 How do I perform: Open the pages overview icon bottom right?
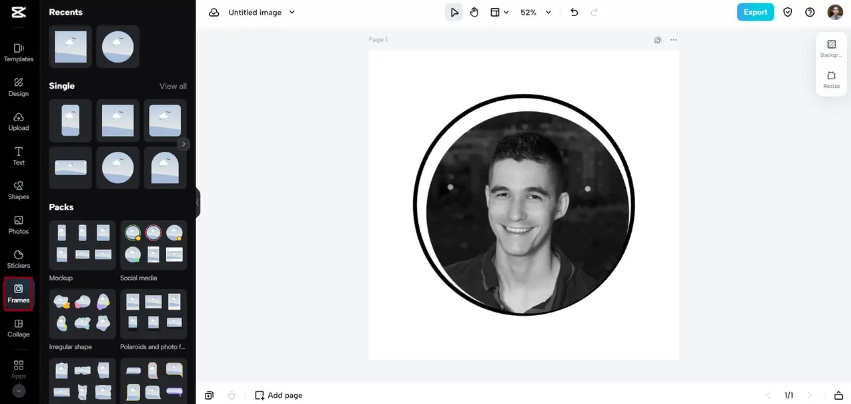838,395
